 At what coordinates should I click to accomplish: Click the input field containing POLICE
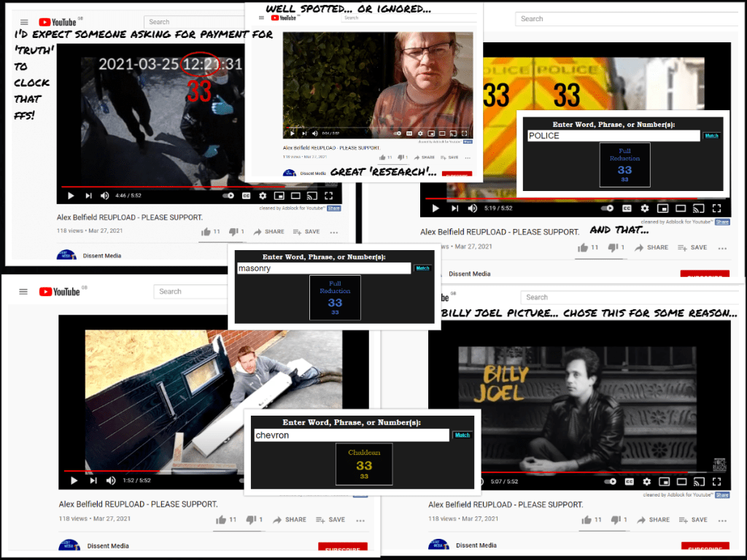click(613, 136)
